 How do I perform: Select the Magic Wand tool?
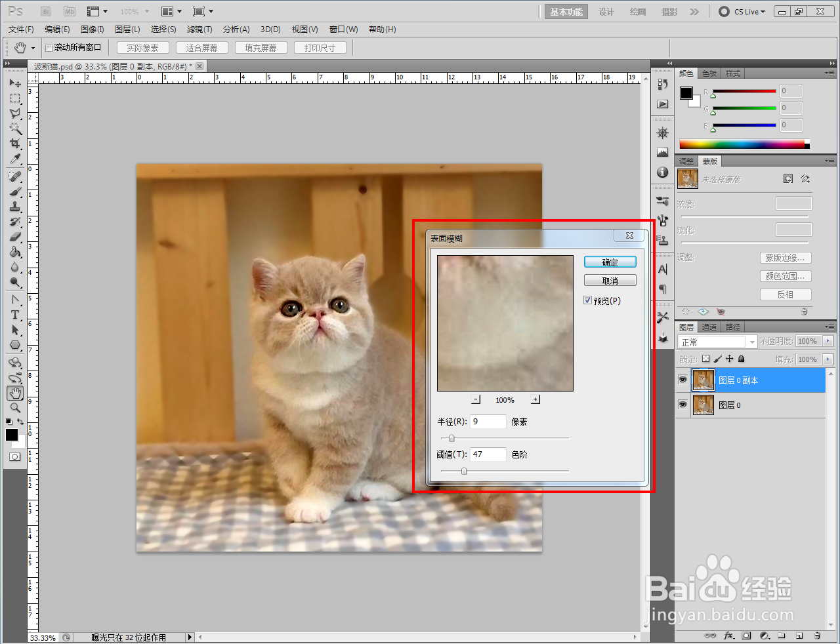pyautogui.click(x=15, y=129)
